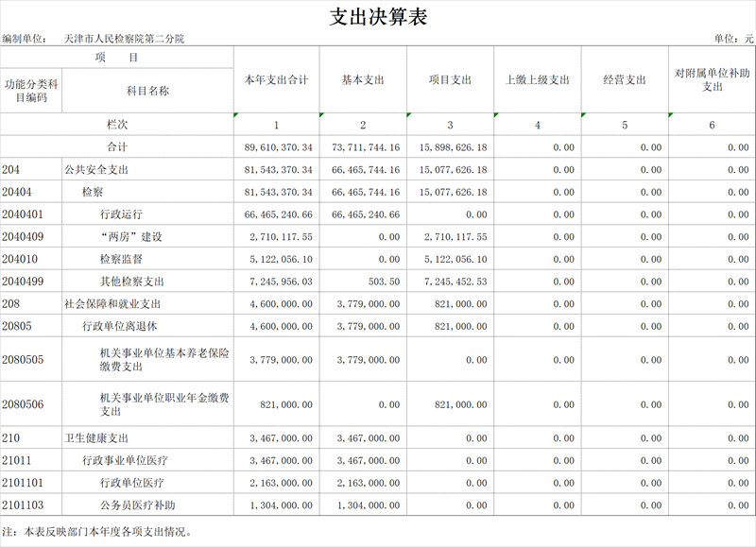Viewport: 756px width, 547px height.
Task: Click code 2101103 cell
Action: [x=31, y=505]
